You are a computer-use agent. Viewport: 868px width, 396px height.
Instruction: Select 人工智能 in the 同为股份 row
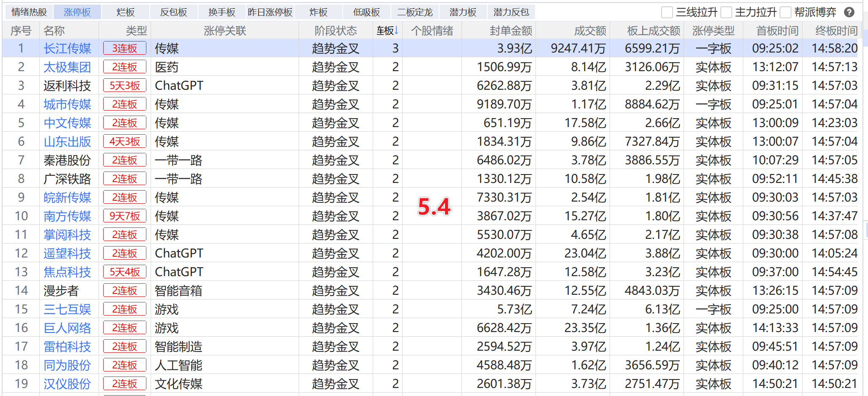pos(179,365)
